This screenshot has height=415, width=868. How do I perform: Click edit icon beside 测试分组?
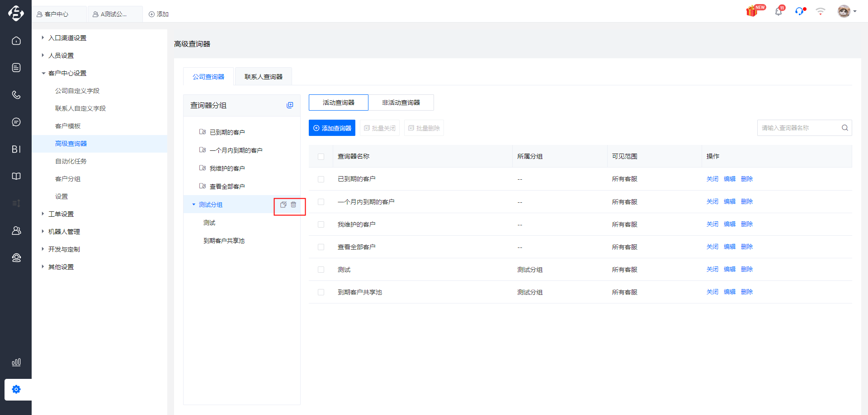tap(283, 205)
